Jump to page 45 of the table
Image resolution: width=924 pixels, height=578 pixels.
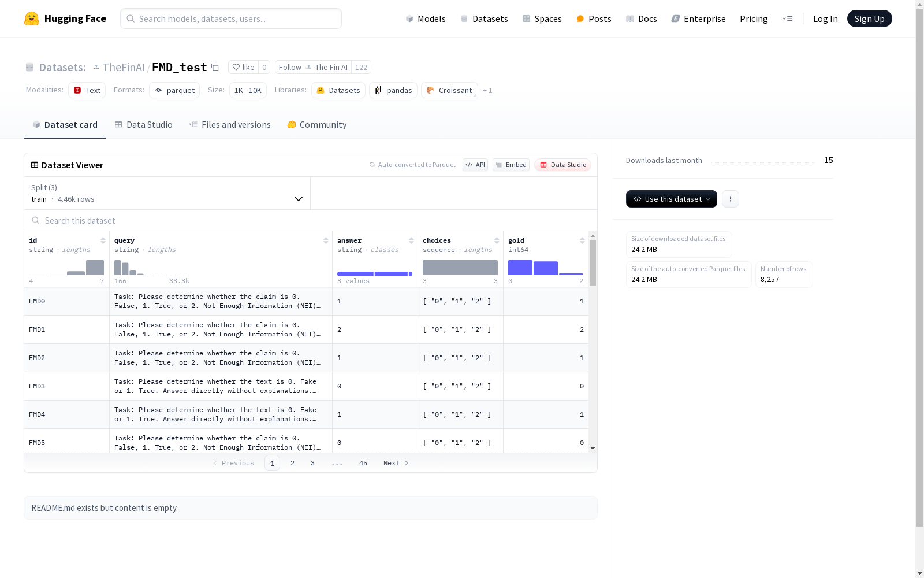point(363,463)
